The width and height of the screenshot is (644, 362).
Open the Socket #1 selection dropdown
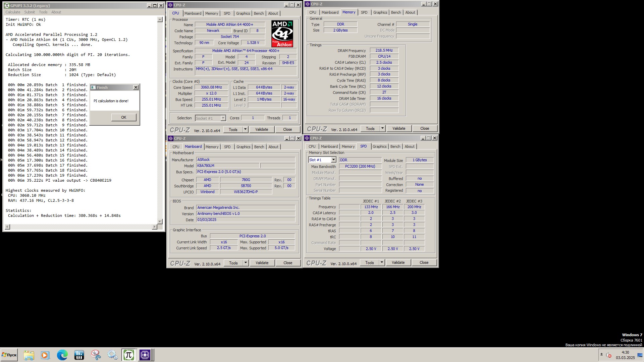tap(223, 118)
